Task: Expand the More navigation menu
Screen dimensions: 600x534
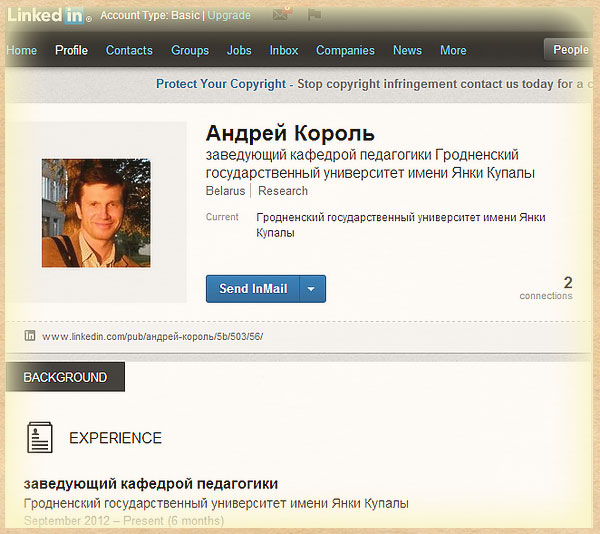Action: (453, 50)
